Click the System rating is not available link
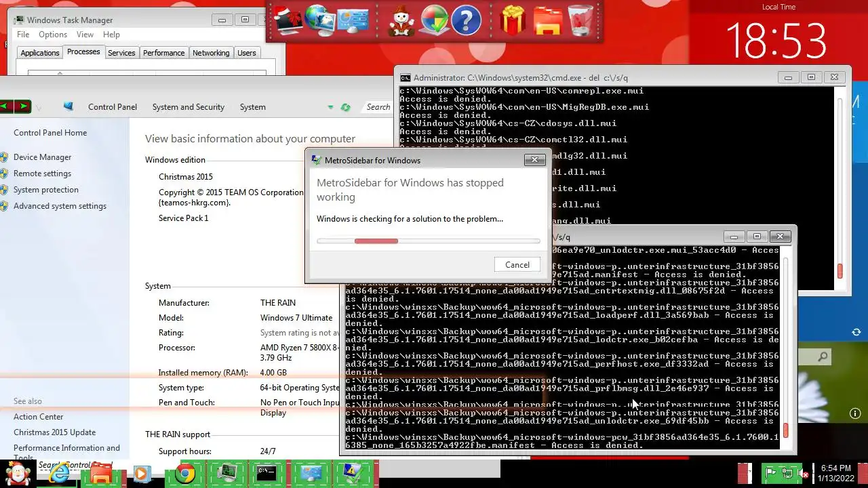868x488 pixels. 300,333
